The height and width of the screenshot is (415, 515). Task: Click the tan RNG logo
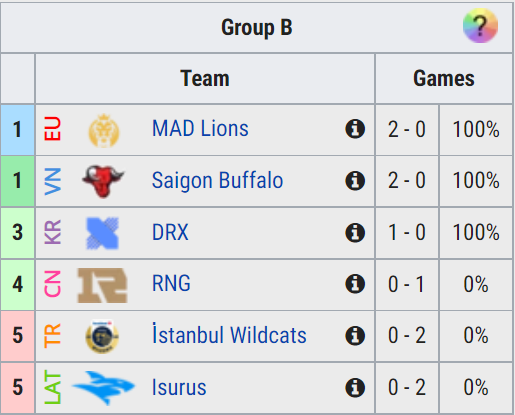[x=102, y=285]
